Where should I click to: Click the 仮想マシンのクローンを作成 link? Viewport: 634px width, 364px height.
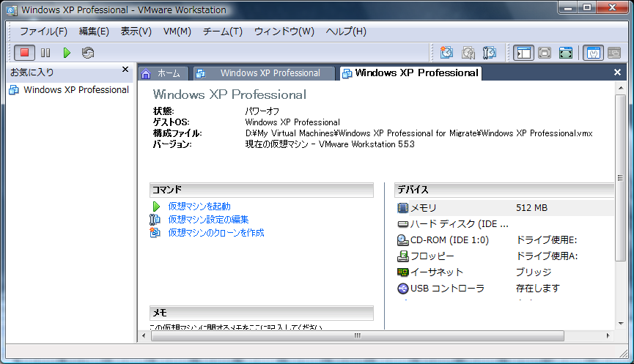216,233
